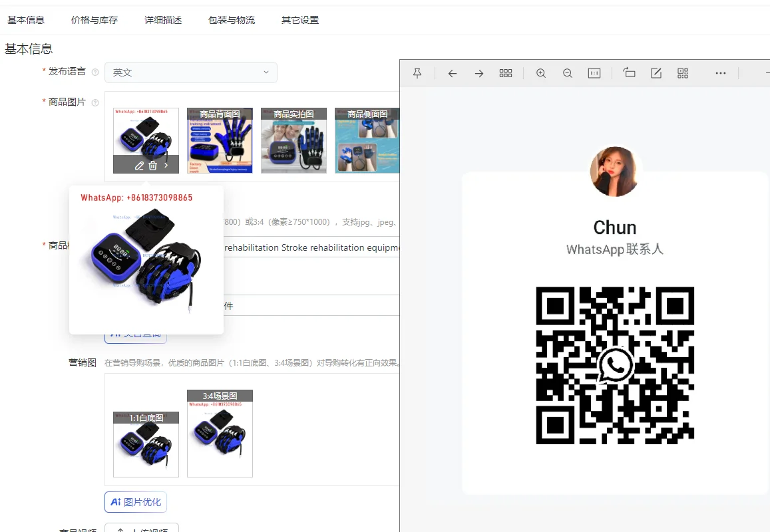Select the 商品侧面图 thumbnail

pos(367,140)
